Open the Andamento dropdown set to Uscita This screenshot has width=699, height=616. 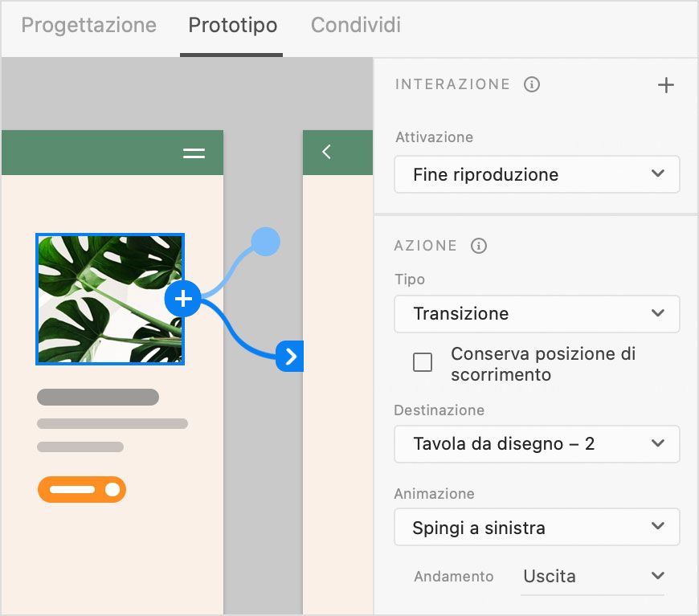[x=592, y=576]
